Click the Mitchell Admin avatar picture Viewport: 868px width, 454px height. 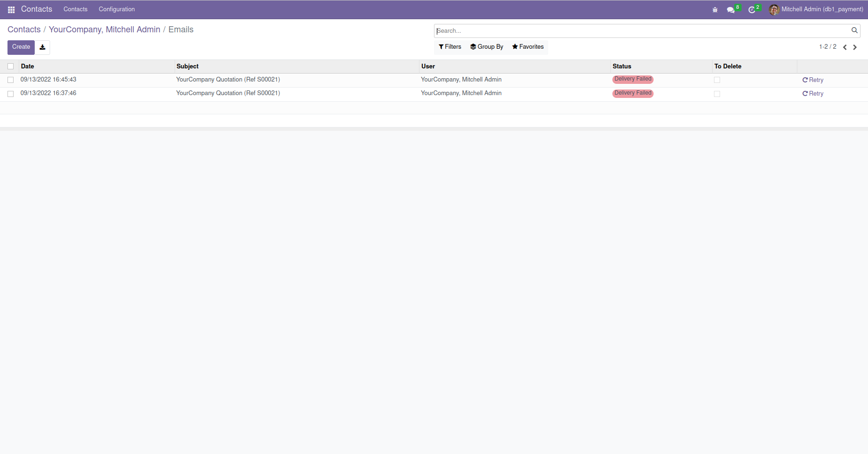pos(774,9)
